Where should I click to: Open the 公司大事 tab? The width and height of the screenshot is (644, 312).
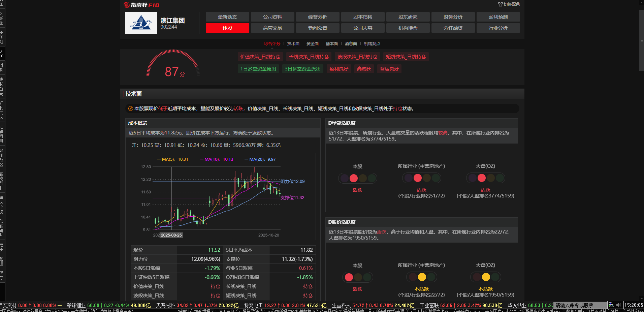pyautogui.click(x=363, y=28)
